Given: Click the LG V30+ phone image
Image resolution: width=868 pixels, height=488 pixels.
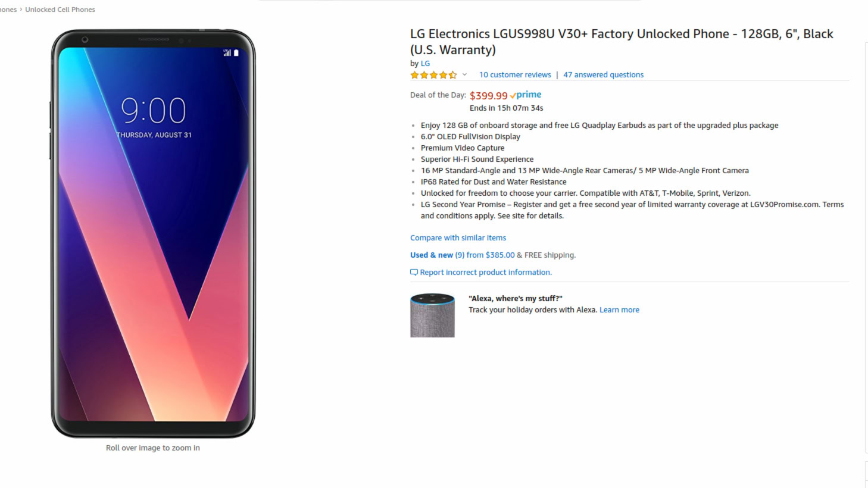Looking at the screenshot, I should click(x=153, y=233).
